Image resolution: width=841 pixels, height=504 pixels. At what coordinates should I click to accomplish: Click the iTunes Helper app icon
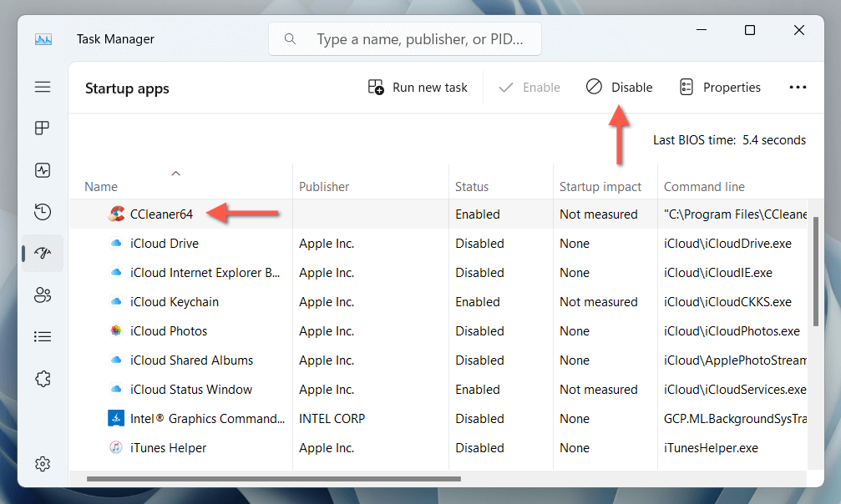pos(116,448)
